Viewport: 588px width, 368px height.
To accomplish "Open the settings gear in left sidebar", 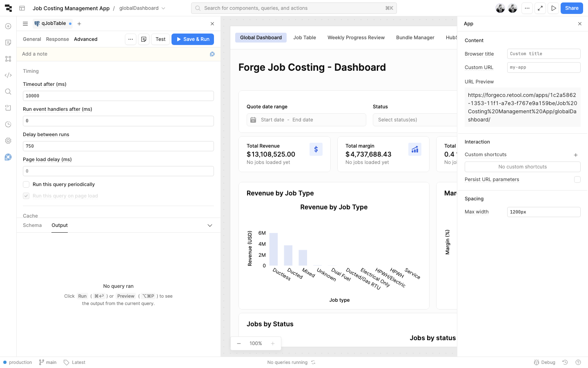I will click(x=8, y=141).
